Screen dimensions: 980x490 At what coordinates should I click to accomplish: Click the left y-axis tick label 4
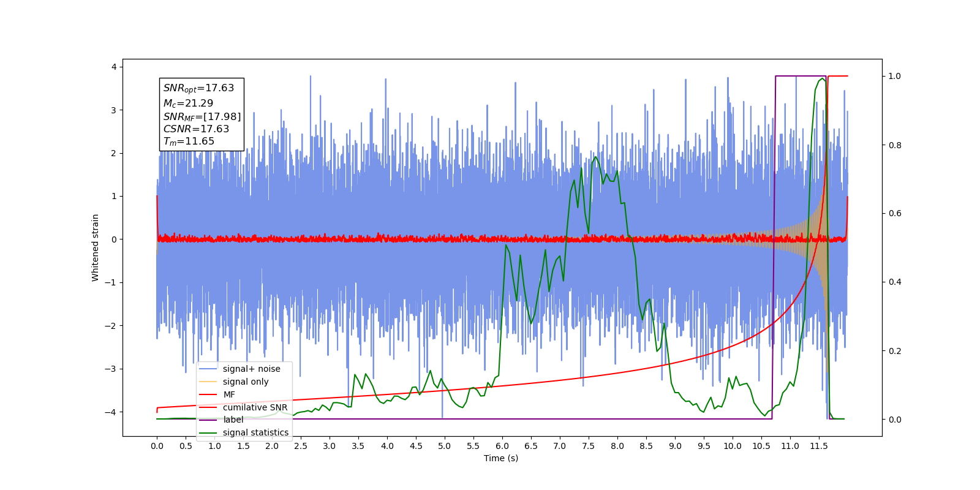[x=113, y=67]
